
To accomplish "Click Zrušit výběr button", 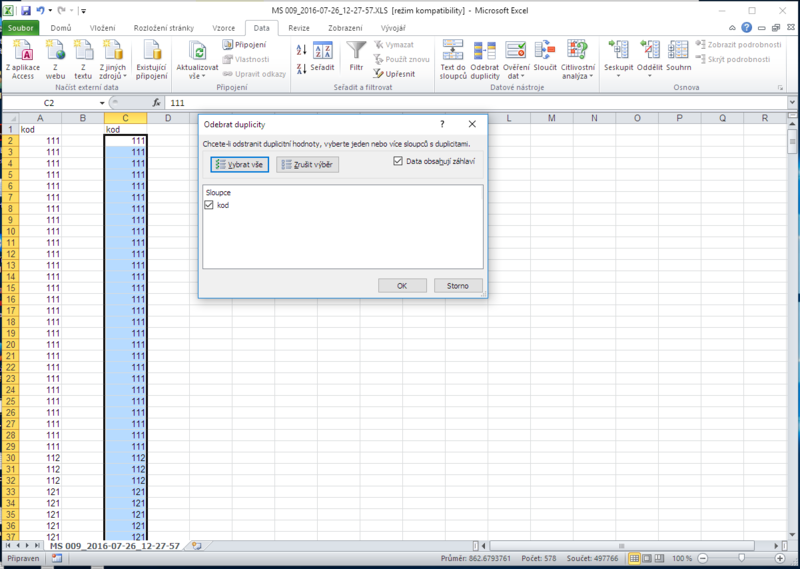I will [x=307, y=164].
